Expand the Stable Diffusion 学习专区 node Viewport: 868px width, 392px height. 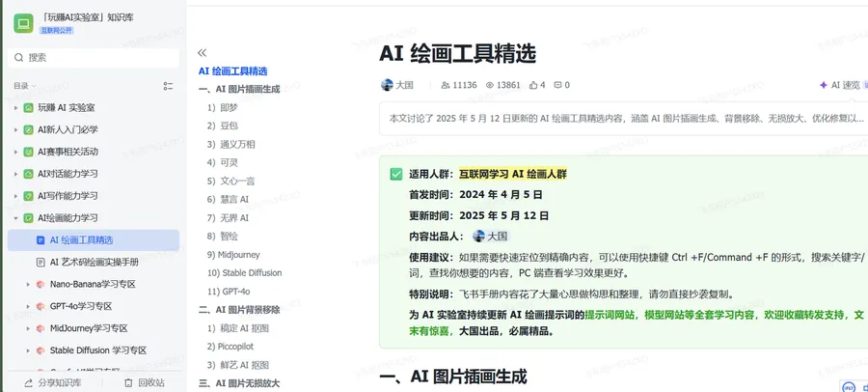point(28,351)
